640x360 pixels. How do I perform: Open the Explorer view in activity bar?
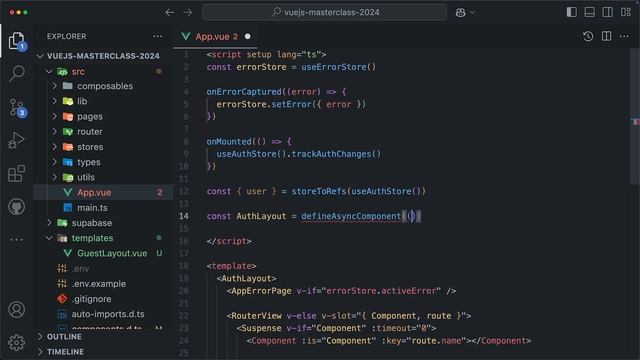[16, 41]
